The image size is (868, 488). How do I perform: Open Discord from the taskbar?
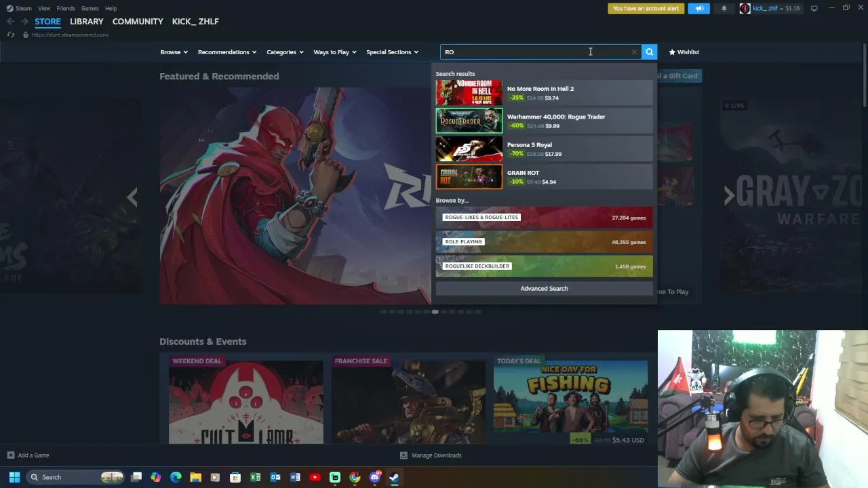[374, 477]
